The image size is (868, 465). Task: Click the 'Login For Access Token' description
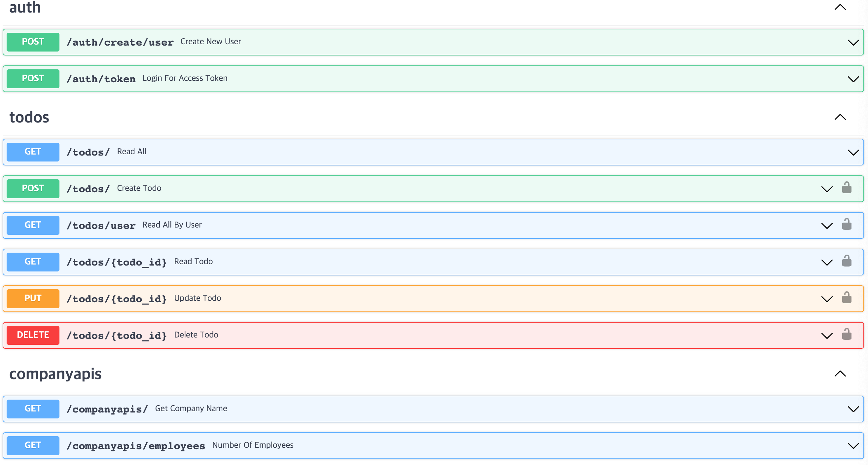tap(185, 78)
